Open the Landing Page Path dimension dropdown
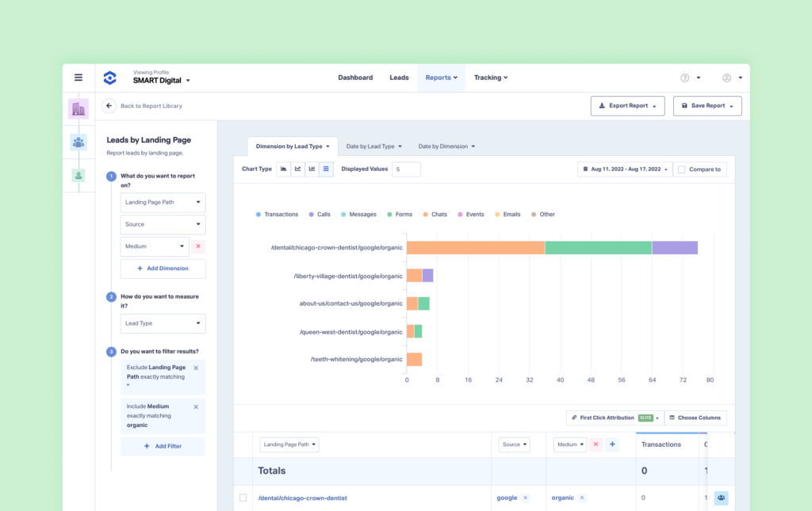 (x=163, y=202)
